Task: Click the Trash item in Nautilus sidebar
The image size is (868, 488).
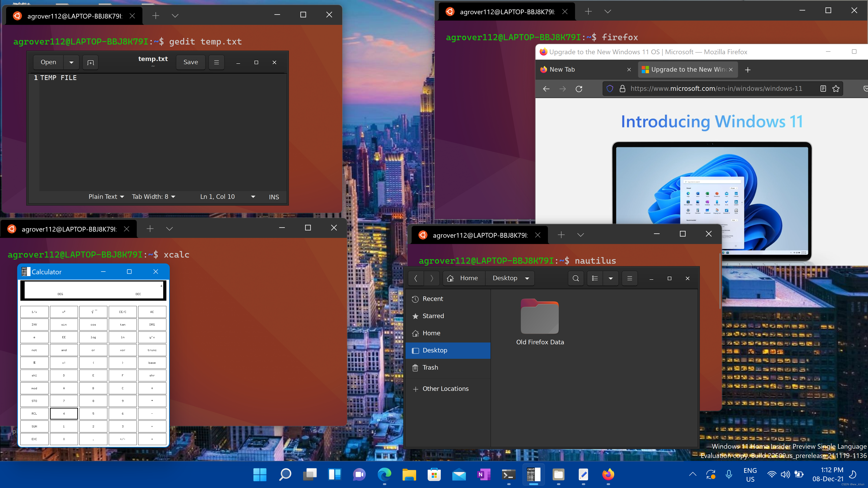Action: coord(430,368)
